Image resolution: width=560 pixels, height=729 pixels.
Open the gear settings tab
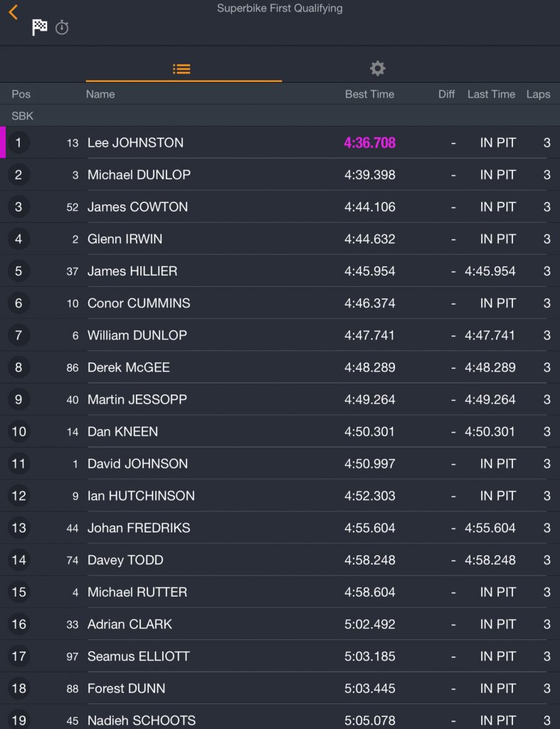377,69
